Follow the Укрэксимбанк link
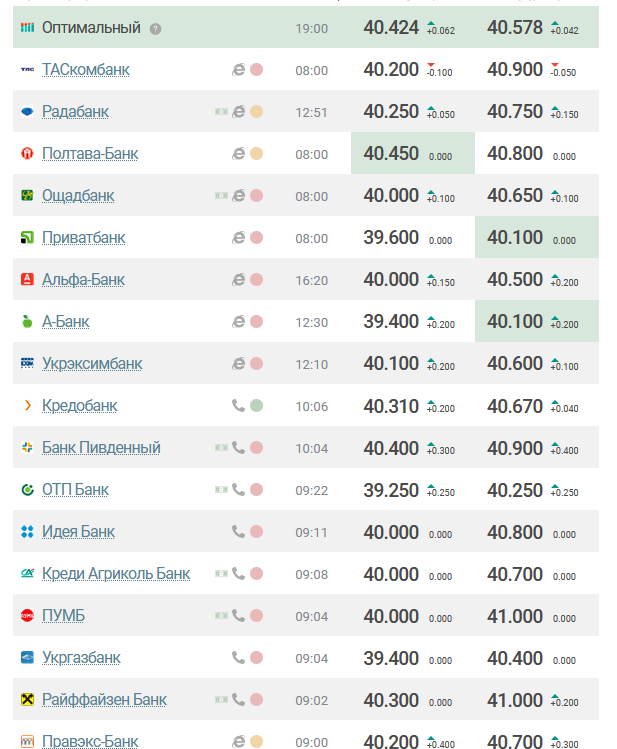 pyautogui.click(x=92, y=364)
